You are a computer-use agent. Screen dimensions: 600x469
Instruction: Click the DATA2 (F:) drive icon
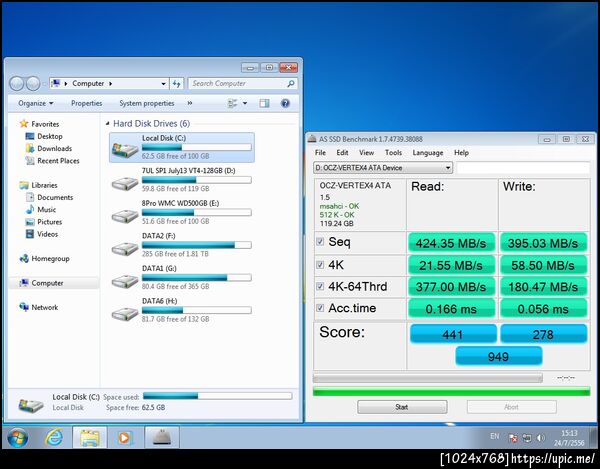pos(125,249)
